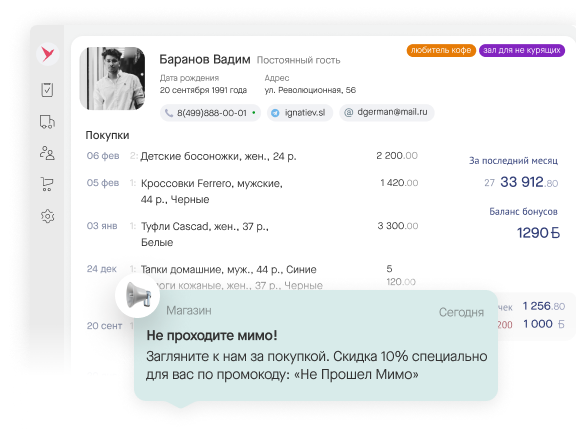Open the customers people sidebar icon
The height and width of the screenshot is (434, 576).
point(47,153)
